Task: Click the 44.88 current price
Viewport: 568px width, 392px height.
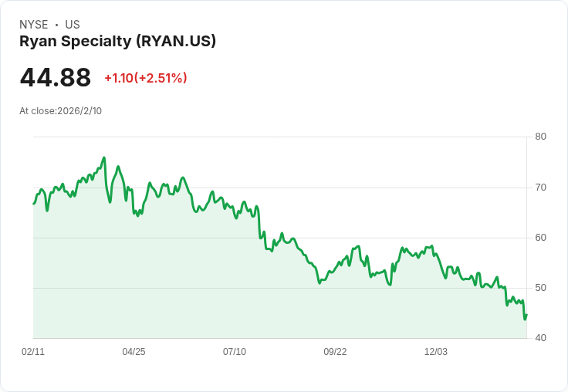Action: 56,77
